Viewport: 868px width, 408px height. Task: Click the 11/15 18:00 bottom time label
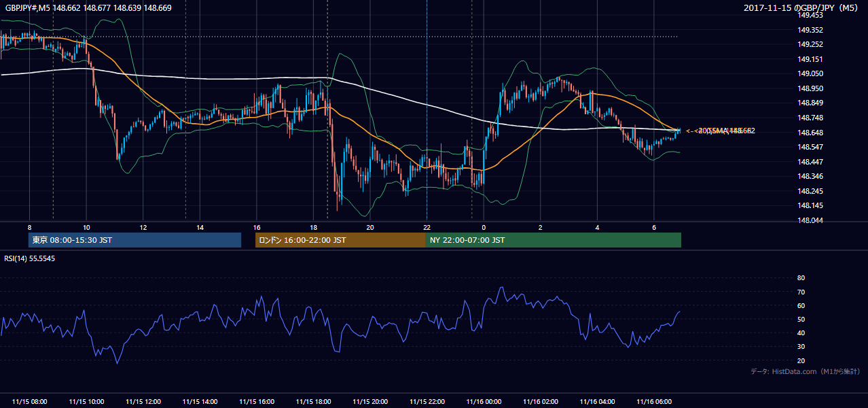coord(313,402)
